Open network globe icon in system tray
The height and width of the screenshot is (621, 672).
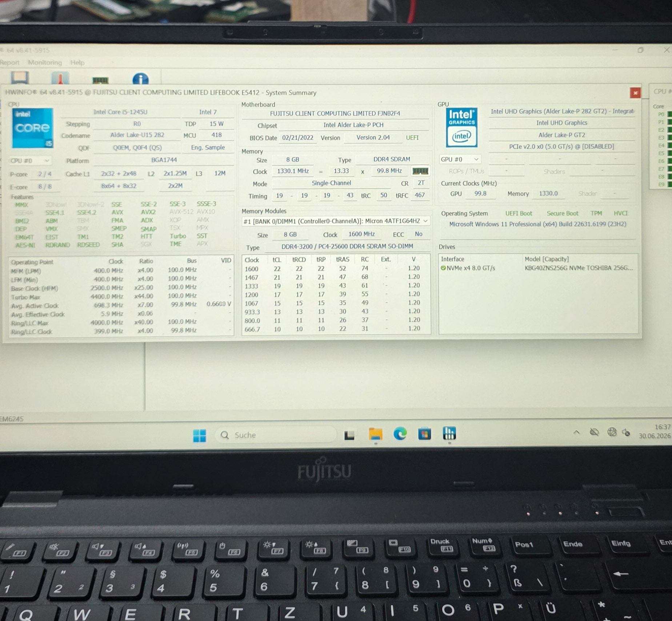point(612,432)
